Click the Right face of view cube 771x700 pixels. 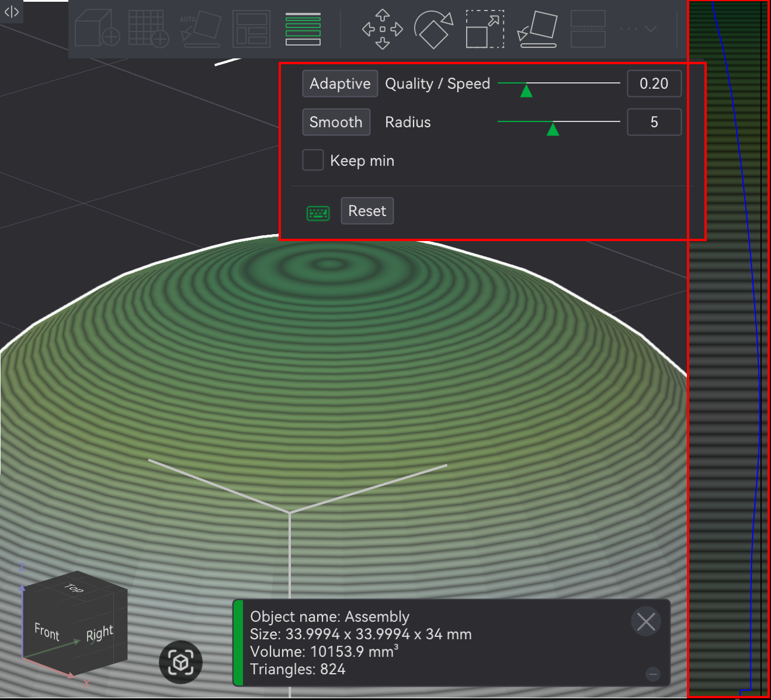coord(100,633)
